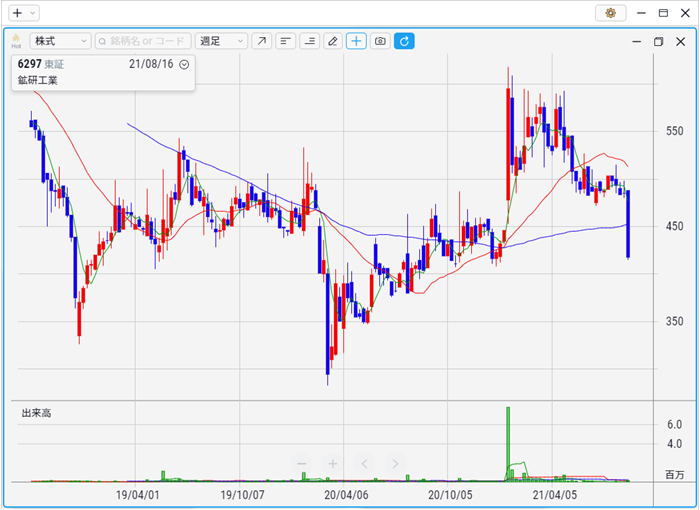Take a chart snapshot with camera icon

[380, 41]
